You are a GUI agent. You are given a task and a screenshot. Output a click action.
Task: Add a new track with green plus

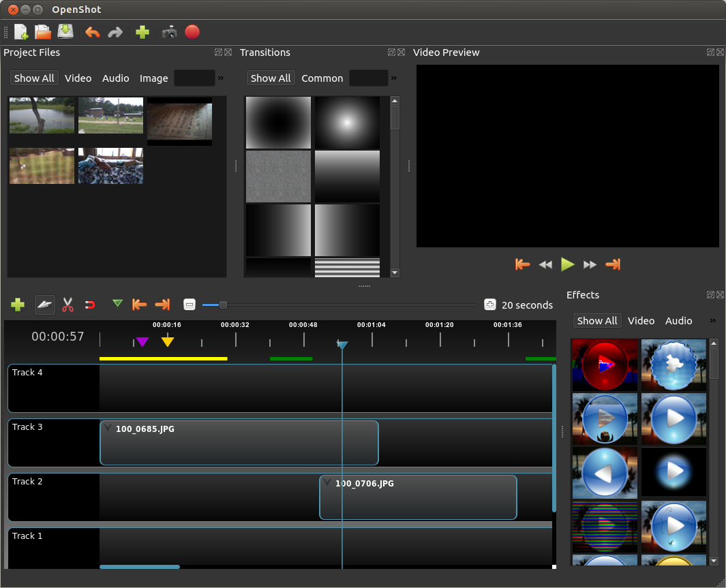(18, 305)
